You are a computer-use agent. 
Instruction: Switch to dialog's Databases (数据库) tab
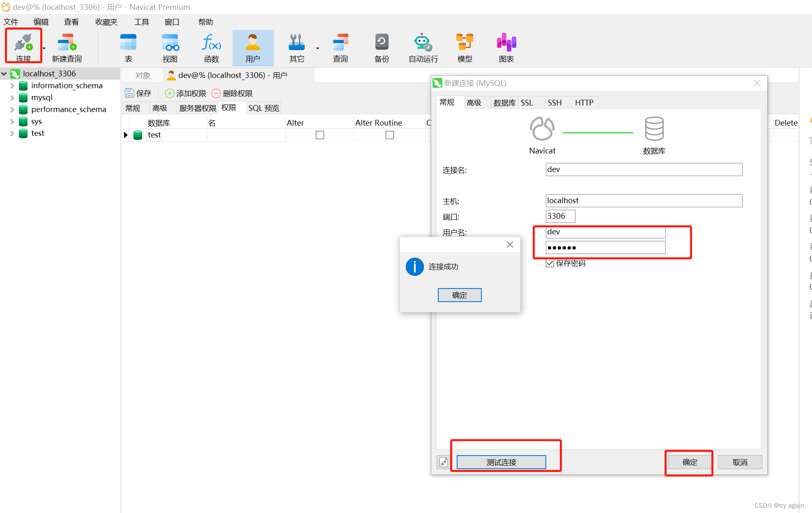(504, 103)
